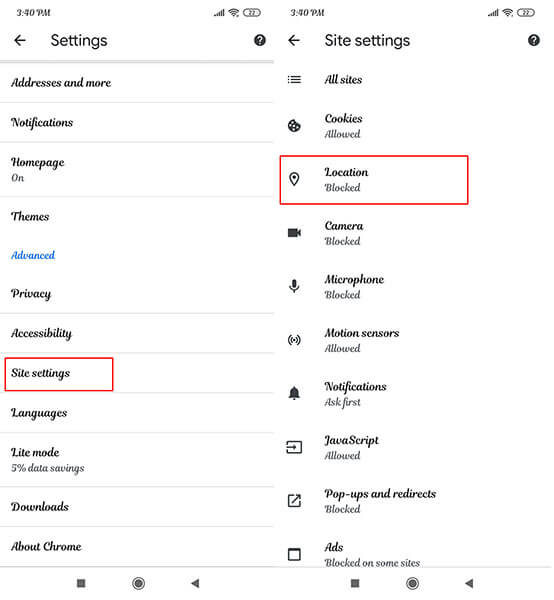The image size is (554, 600).
Task: Open help icon on Settings screen
Action: 260,40
